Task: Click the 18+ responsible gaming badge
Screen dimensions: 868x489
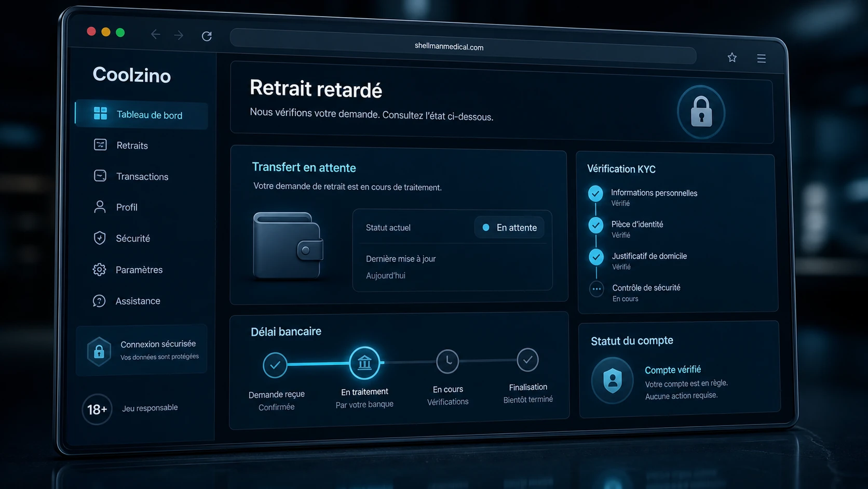Action: [x=97, y=409]
